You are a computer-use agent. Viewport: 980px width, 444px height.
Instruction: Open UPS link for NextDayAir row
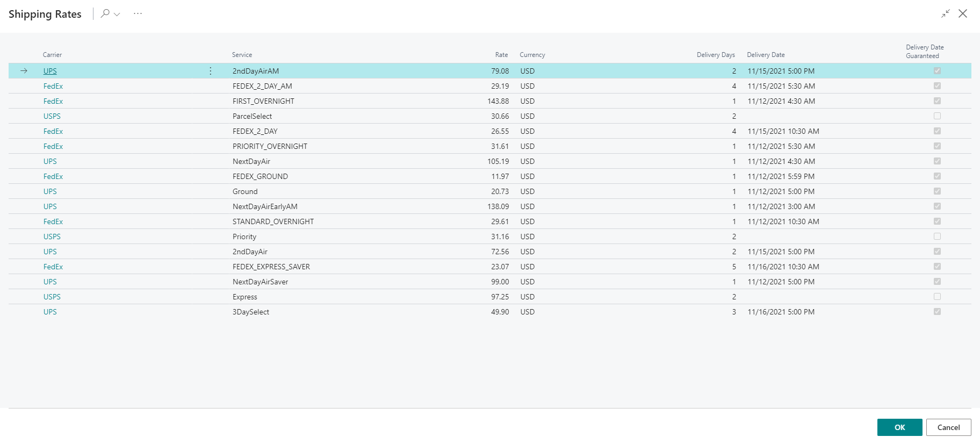(50, 161)
